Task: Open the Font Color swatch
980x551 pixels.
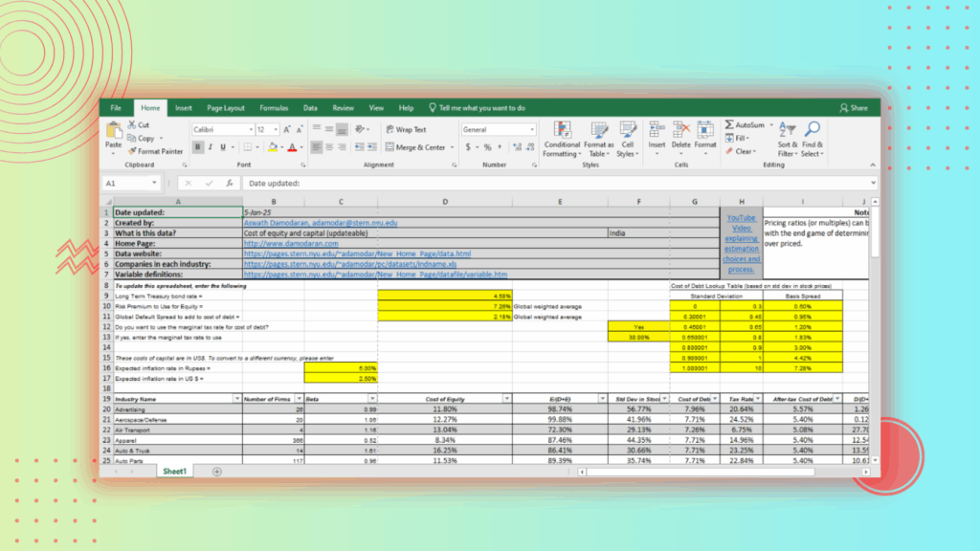Action: 292,147
